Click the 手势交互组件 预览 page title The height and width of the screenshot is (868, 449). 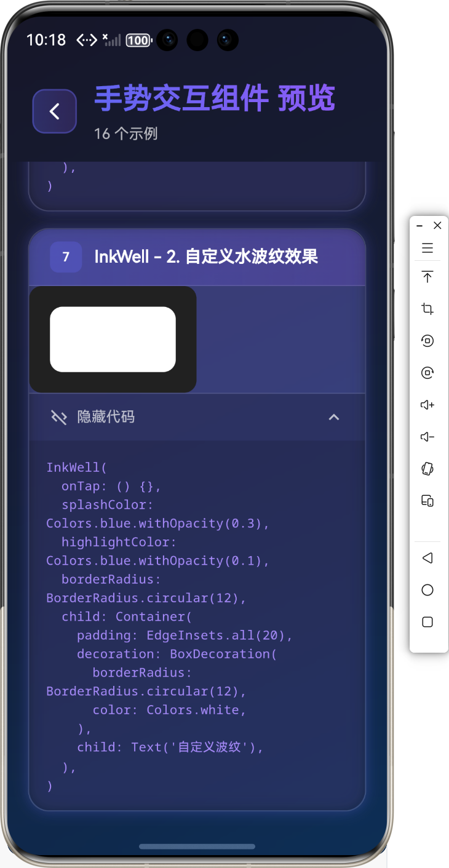215,98
